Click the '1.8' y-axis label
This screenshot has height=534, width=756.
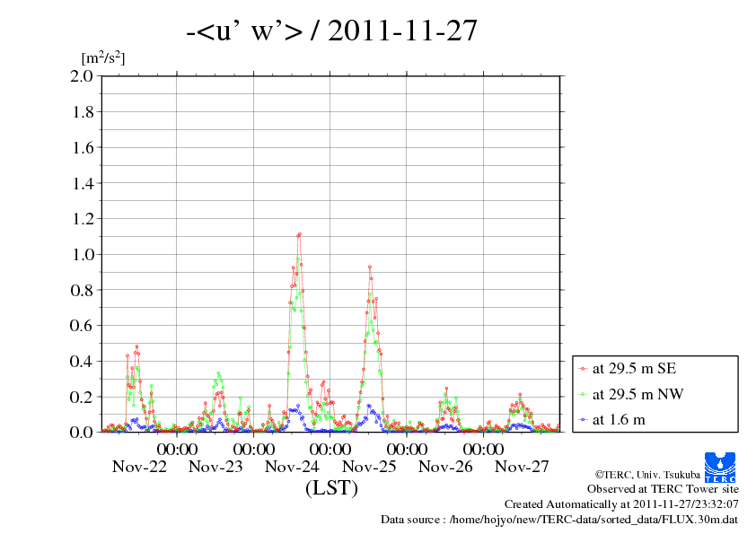83,112
